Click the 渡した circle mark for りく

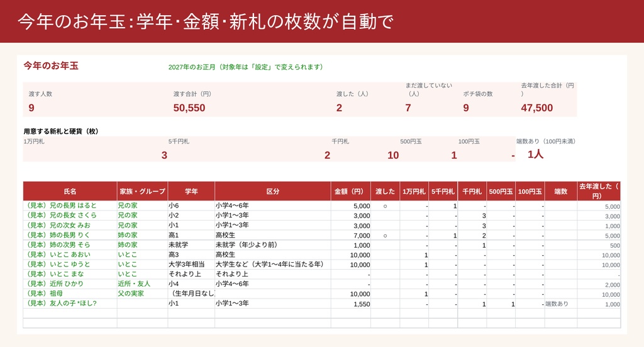pyautogui.click(x=385, y=236)
